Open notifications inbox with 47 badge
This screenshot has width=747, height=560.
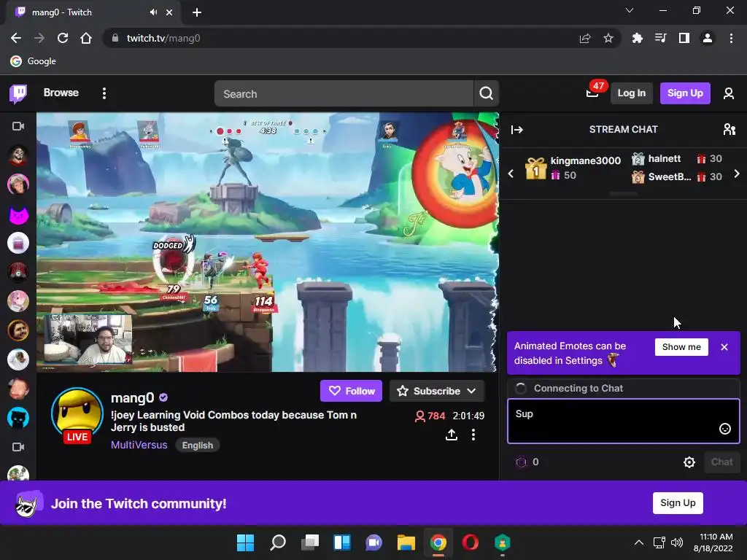pyautogui.click(x=592, y=93)
